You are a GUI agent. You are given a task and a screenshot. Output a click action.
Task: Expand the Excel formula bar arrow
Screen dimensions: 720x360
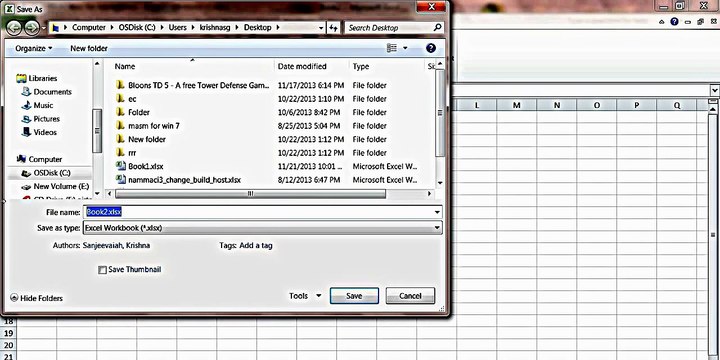(x=714, y=90)
